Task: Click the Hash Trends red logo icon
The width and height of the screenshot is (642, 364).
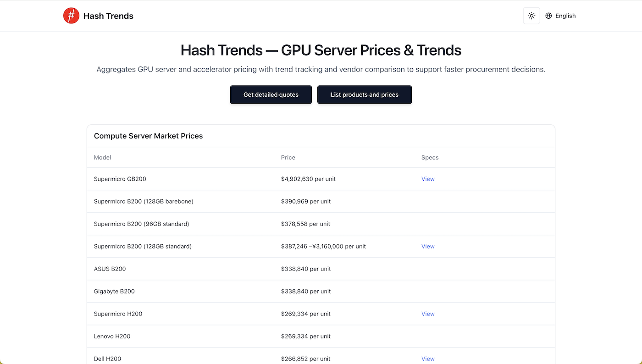Action: coord(71,16)
